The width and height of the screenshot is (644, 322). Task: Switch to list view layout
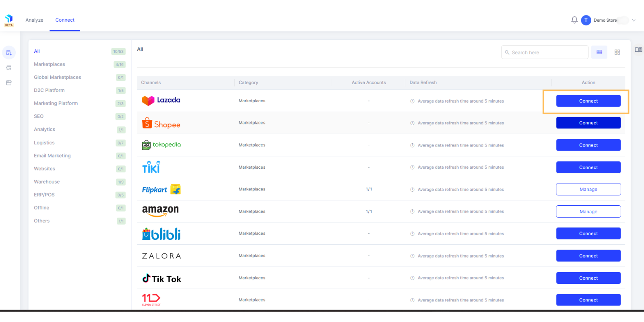coord(599,52)
